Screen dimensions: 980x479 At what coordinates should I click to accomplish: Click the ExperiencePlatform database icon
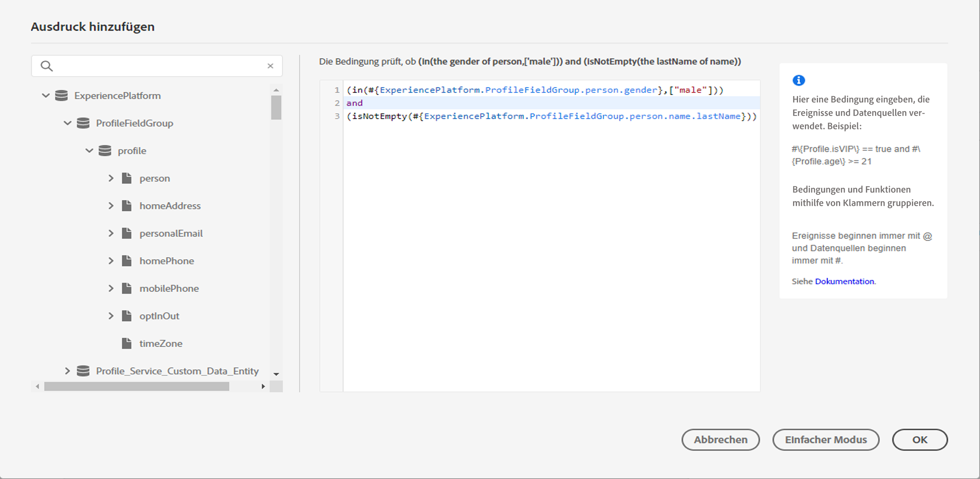click(x=61, y=95)
